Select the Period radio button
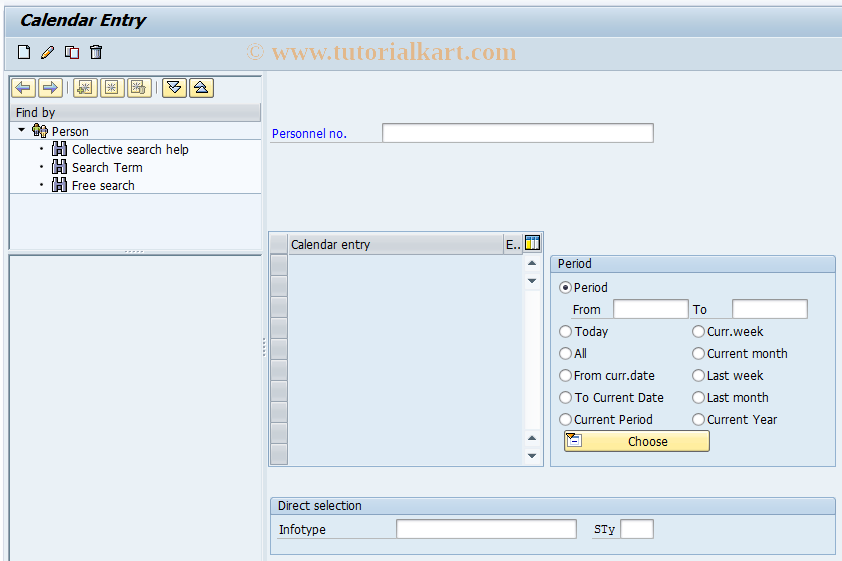842x561 pixels. coord(565,288)
